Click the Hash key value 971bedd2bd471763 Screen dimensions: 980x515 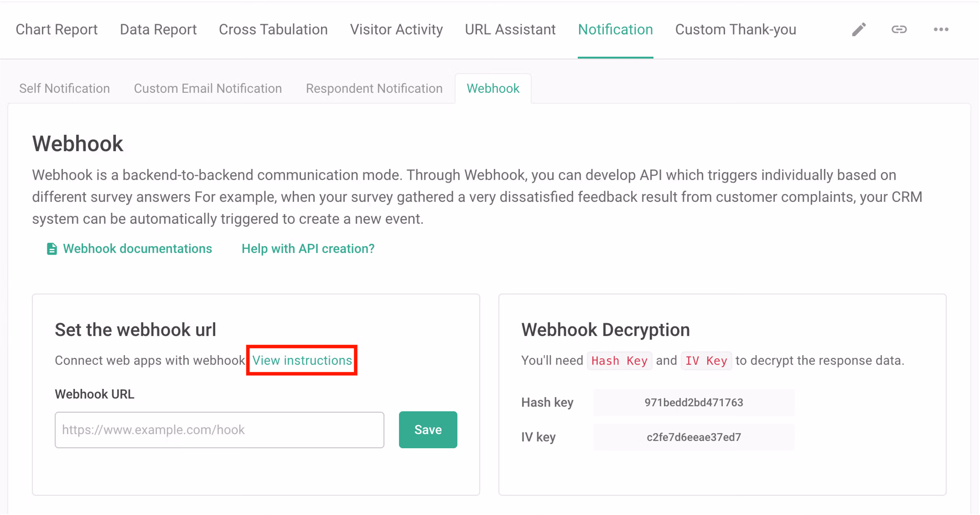694,402
